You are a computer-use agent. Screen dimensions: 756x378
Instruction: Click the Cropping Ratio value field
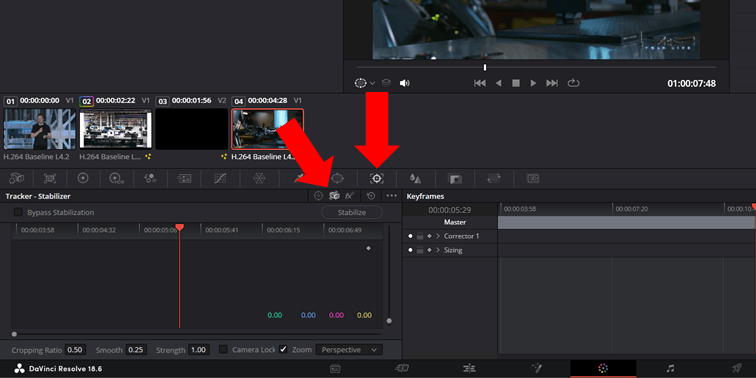[74, 350]
